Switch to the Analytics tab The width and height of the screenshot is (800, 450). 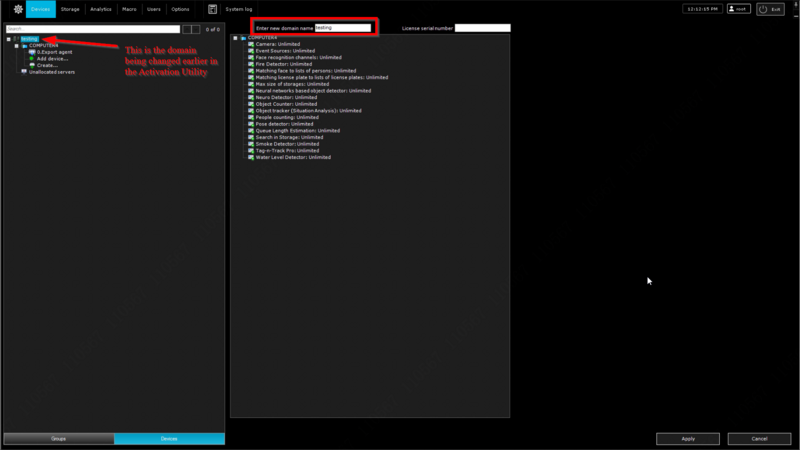[x=101, y=9]
